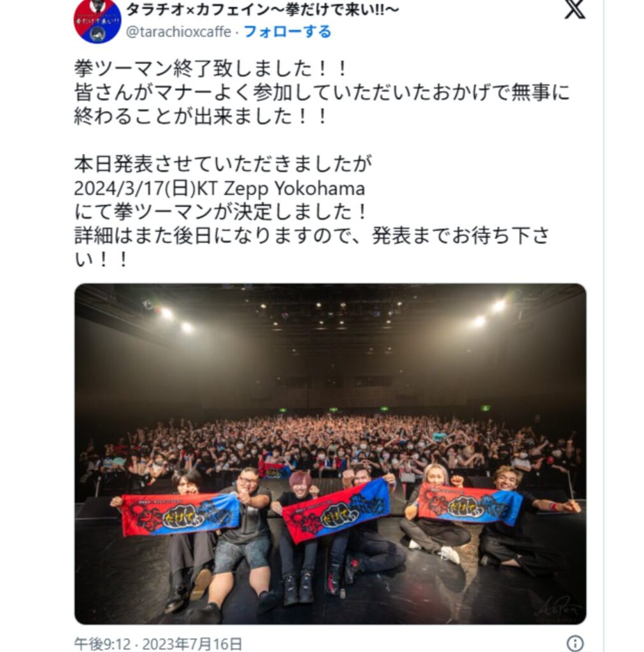Open the red-blue profile avatar
644x652 pixels.
point(97,21)
